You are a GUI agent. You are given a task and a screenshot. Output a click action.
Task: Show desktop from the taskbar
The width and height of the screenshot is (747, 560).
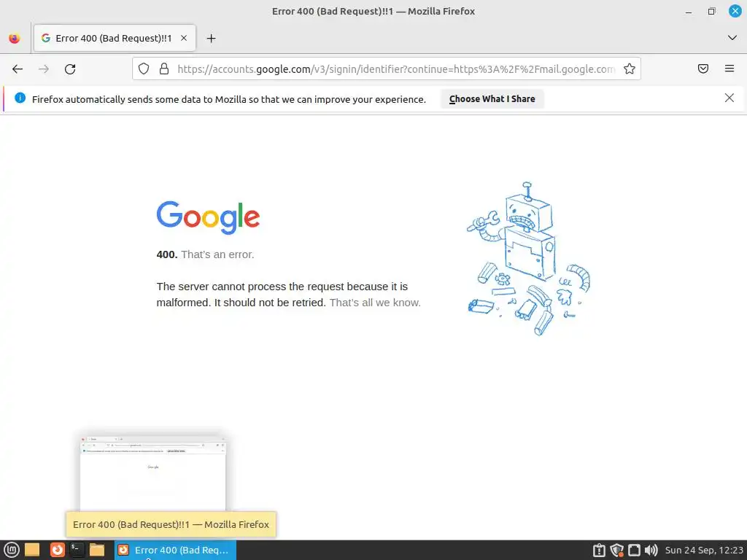32,550
